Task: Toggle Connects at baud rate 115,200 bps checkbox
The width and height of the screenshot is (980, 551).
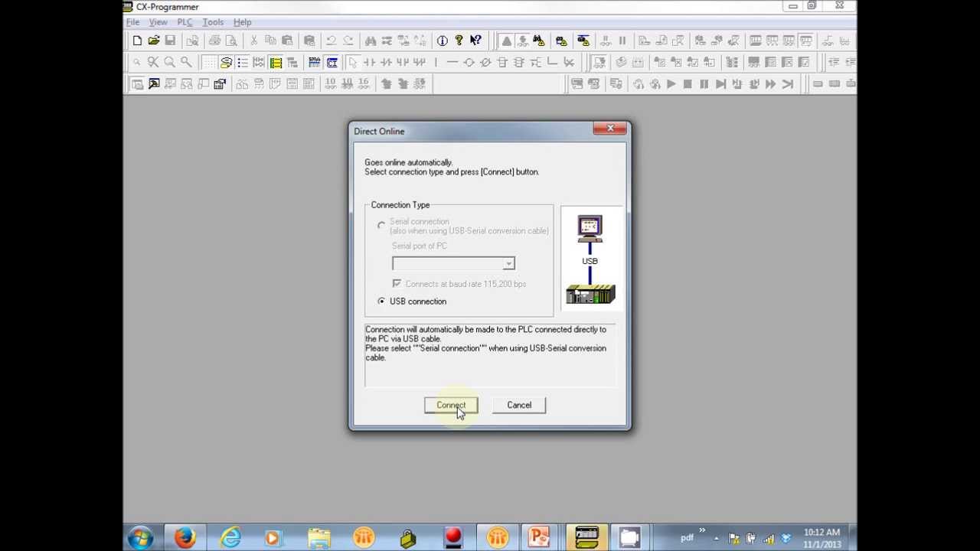Action: [397, 284]
